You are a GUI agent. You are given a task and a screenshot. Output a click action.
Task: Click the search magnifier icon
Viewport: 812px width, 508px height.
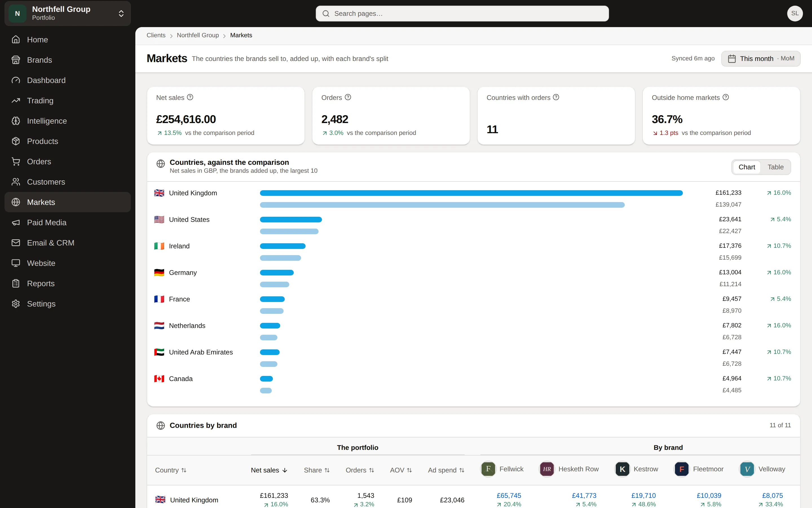326,14
